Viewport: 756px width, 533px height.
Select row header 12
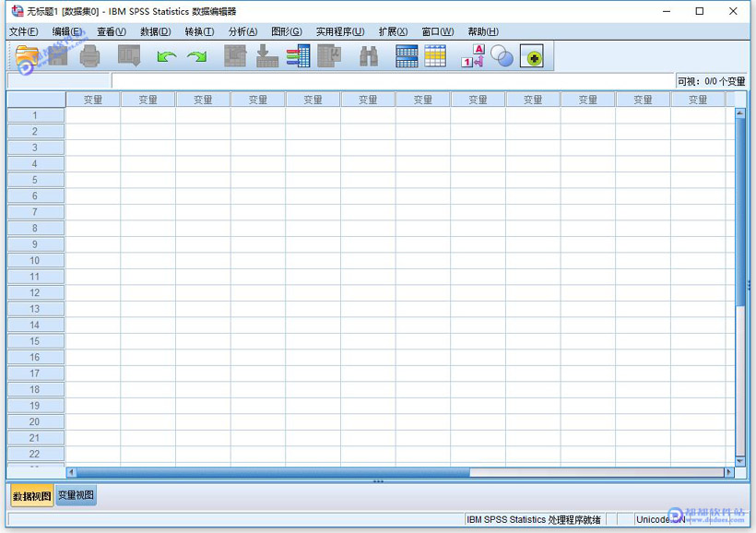pyautogui.click(x=36, y=293)
